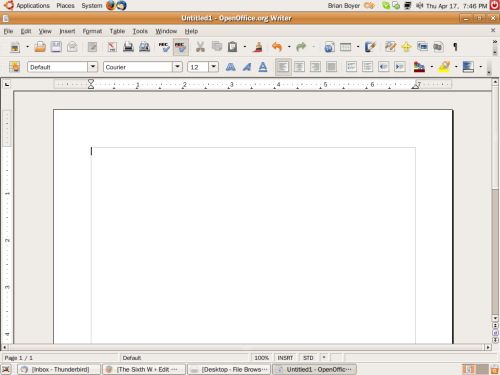Undo last action arrow
Viewport: 500px width, 375px height.
(277, 47)
